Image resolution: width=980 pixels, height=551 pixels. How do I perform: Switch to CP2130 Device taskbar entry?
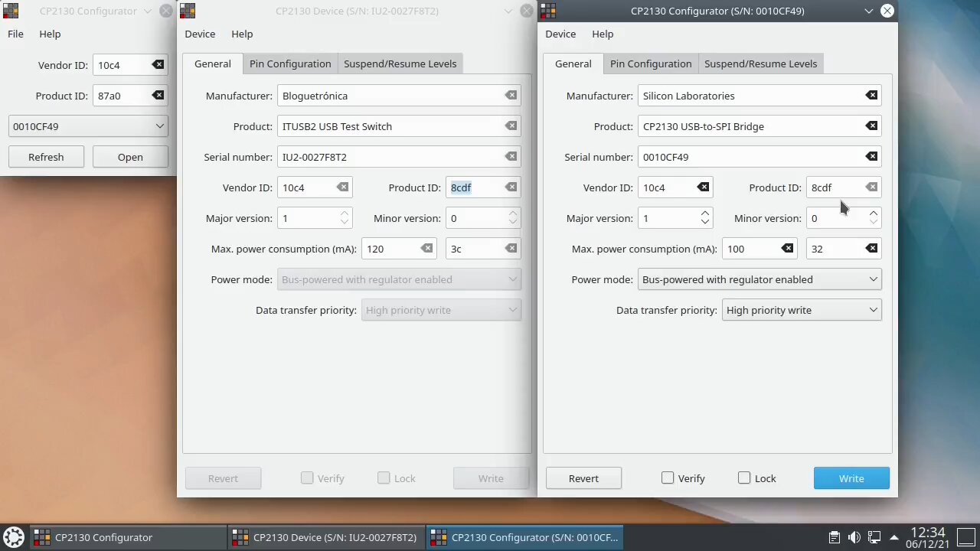[x=326, y=537]
